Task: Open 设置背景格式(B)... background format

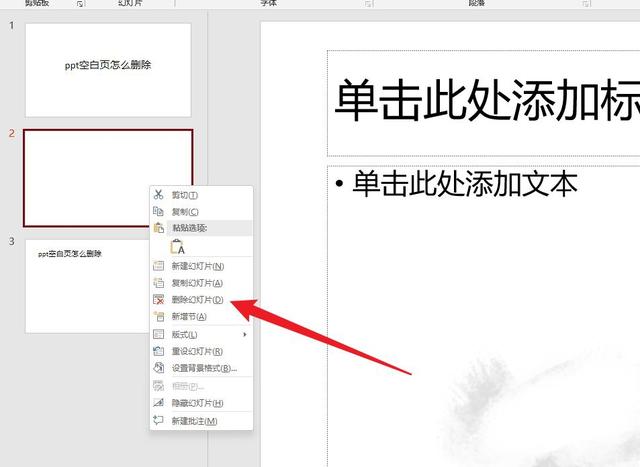Action: [202, 368]
